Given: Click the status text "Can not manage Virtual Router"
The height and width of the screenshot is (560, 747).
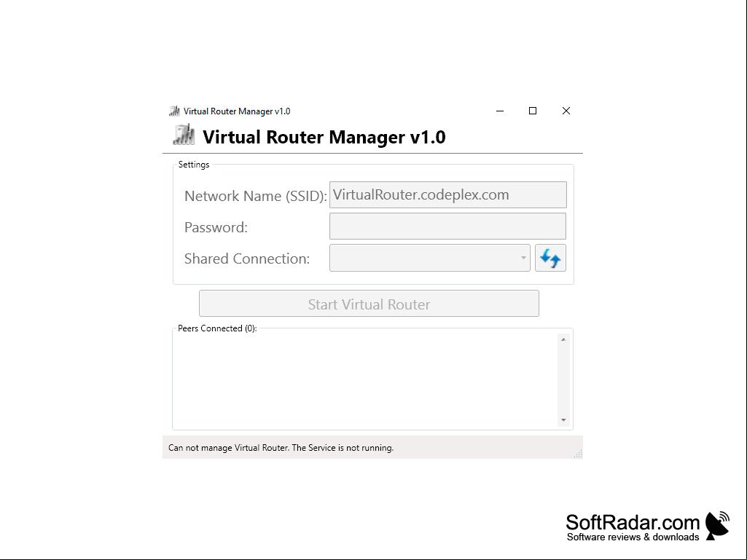Looking at the screenshot, I should [228, 448].
